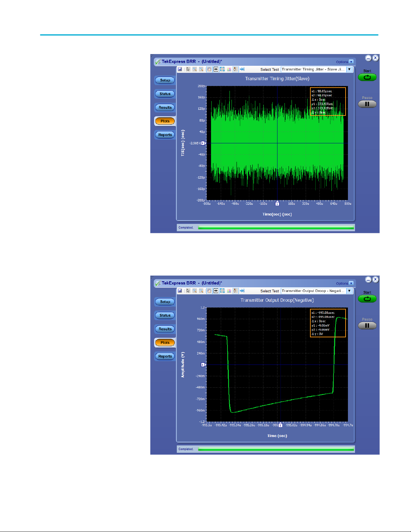Open Results panel in the Timing Jitter window
This screenshot has height=532, width=411.
pos(165,107)
